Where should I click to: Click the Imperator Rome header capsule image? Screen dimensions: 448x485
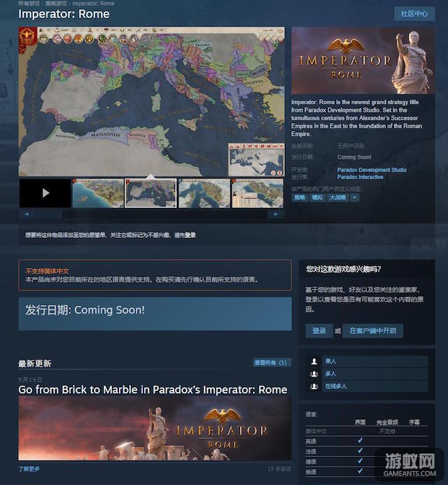[x=363, y=60]
